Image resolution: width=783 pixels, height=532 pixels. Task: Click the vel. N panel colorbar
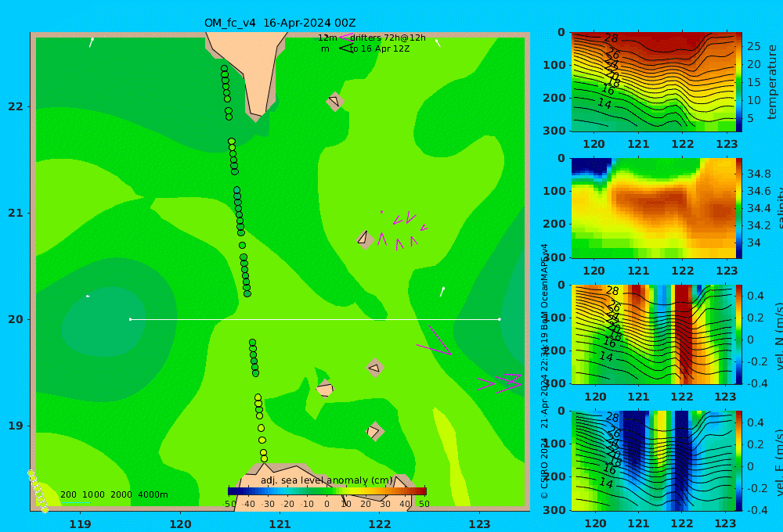tap(738, 334)
